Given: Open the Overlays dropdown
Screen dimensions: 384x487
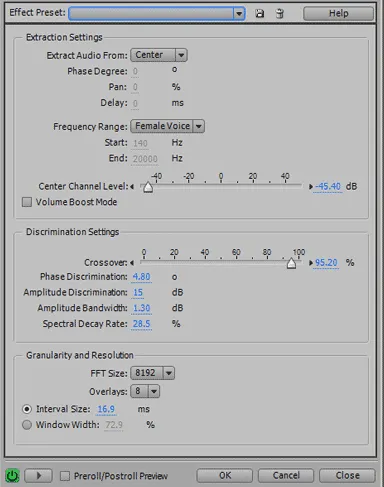Looking at the screenshot, I should pyautogui.click(x=145, y=391).
